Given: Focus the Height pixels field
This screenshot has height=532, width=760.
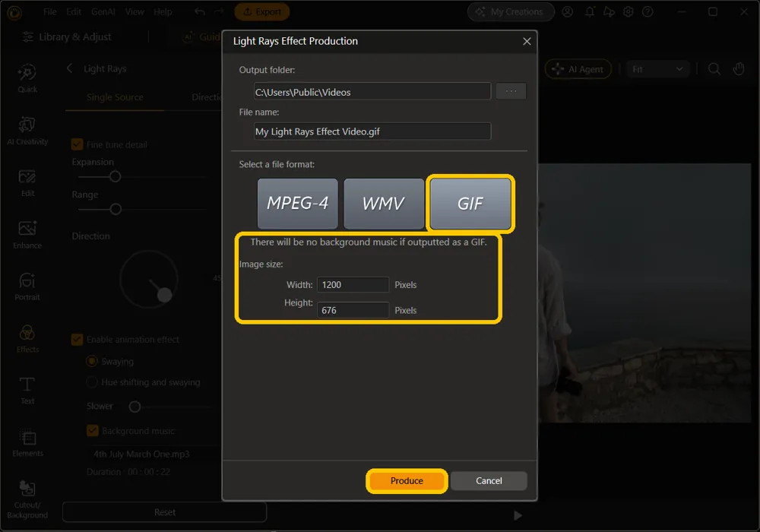Looking at the screenshot, I should [x=353, y=310].
